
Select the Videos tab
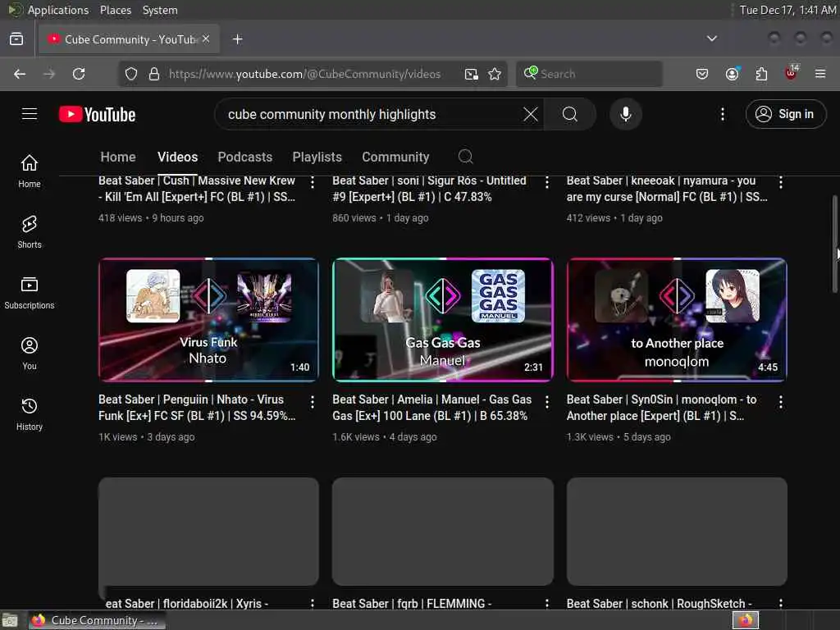(x=177, y=157)
